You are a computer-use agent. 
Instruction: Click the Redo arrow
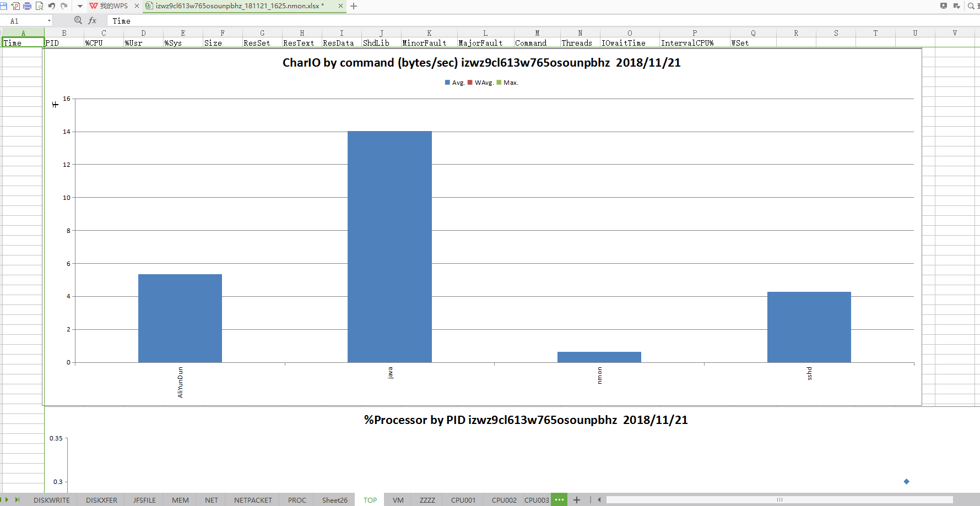point(64,6)
